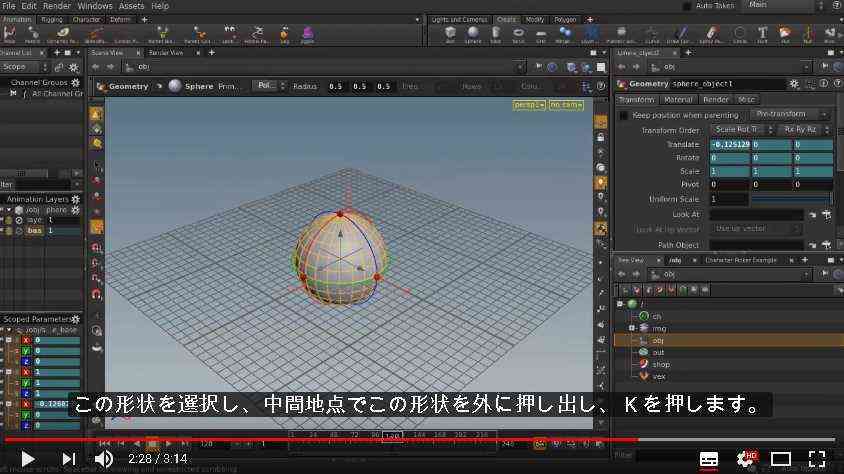The image size is (844, 474).
Task: Select the Tube shelf tool
Action: click(x=496, y=33)
